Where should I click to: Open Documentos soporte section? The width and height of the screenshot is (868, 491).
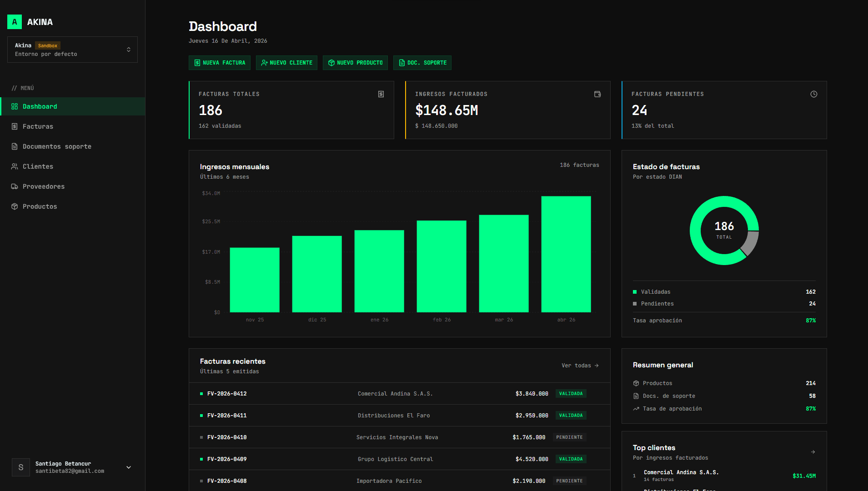tap(73, 146)
